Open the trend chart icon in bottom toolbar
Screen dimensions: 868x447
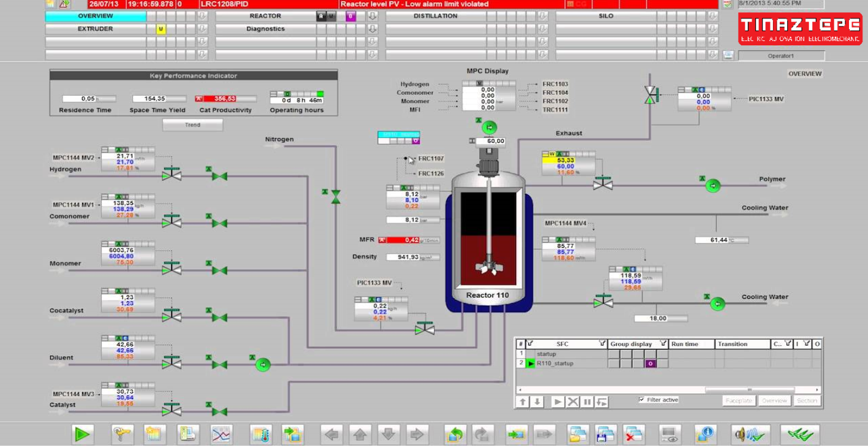pos(221,435)
